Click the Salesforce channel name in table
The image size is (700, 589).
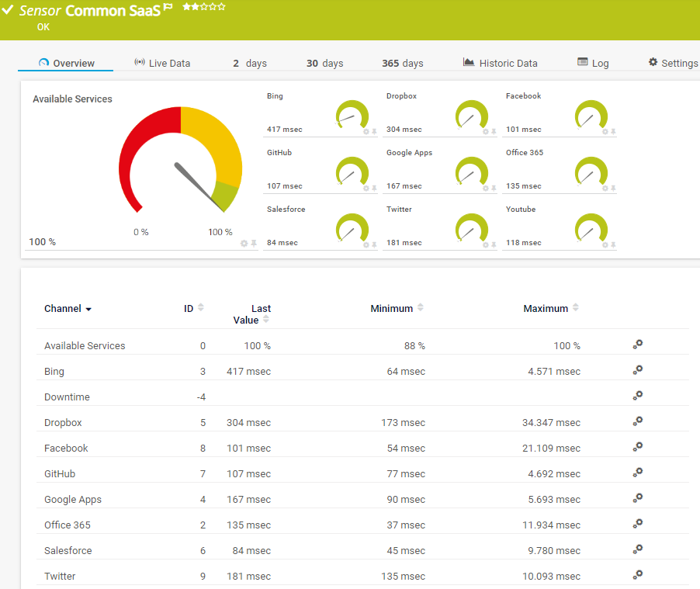point(68,550)
